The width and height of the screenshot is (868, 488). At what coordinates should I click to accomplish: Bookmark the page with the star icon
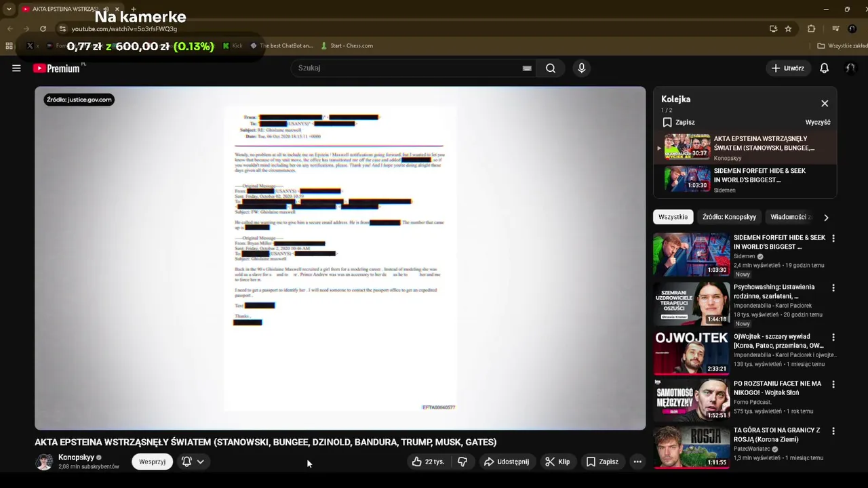click(x=788, y=28)
